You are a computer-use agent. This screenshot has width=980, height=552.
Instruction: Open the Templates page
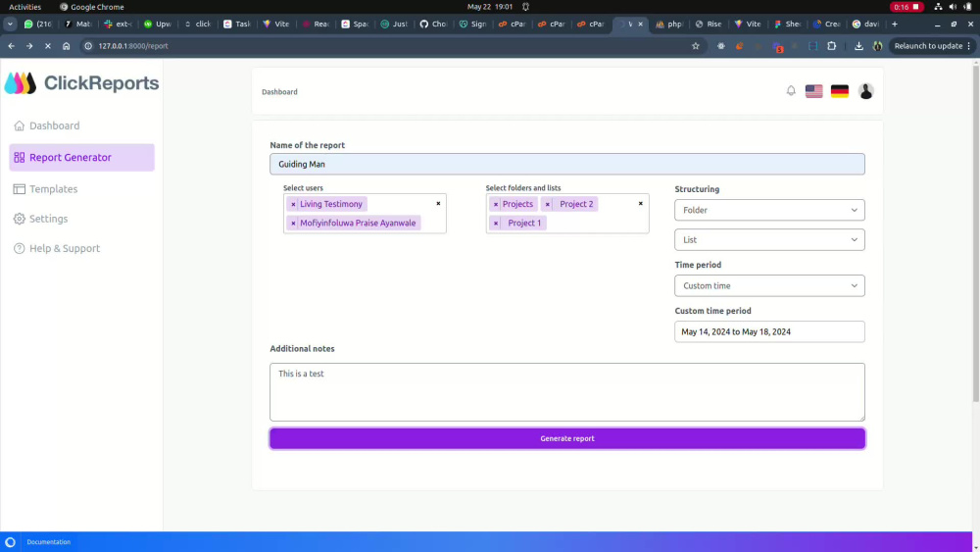click(53, 189)
